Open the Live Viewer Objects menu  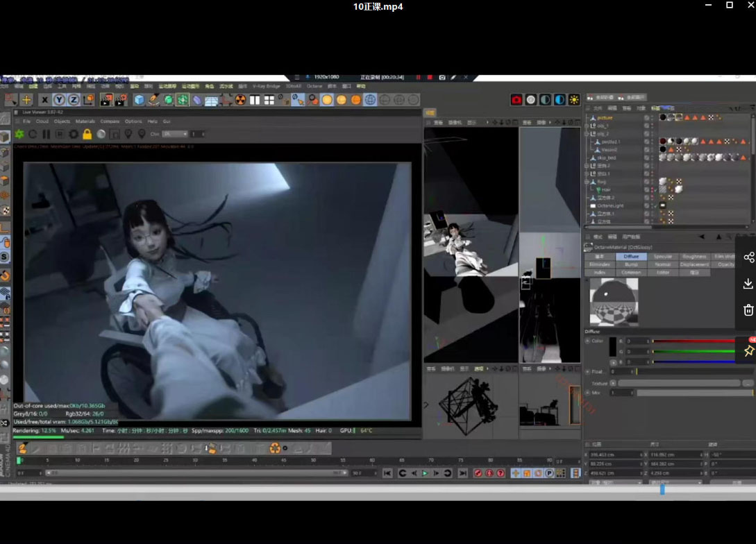click(x=62, y=121)
